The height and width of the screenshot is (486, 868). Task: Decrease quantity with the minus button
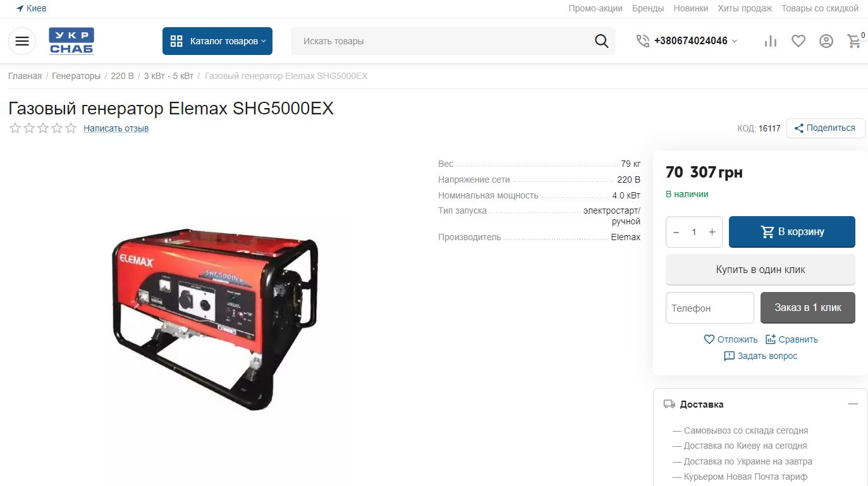click(x=676, y=232)
